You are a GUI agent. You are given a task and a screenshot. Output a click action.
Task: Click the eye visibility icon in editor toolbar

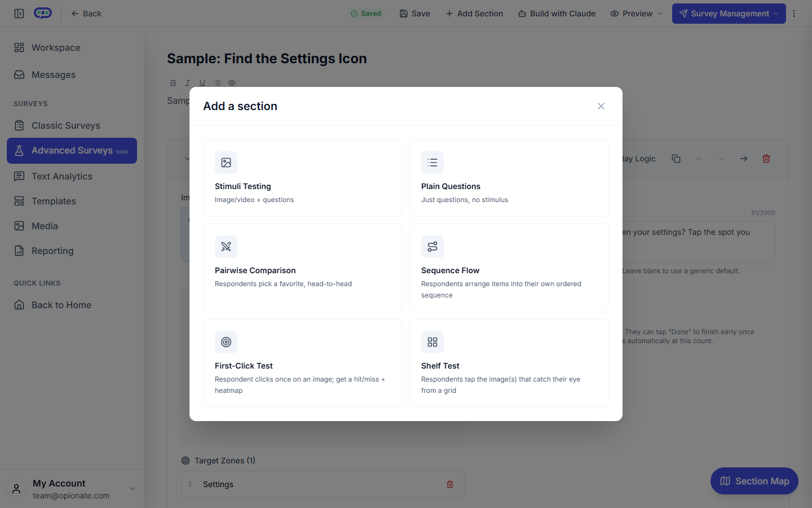232,83
